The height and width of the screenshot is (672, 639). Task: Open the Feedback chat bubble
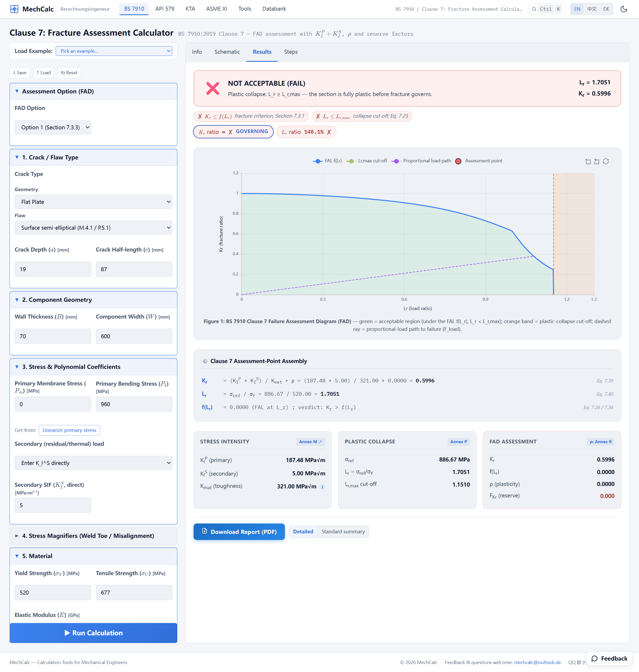pyautogui.click(x=609, y=658)
